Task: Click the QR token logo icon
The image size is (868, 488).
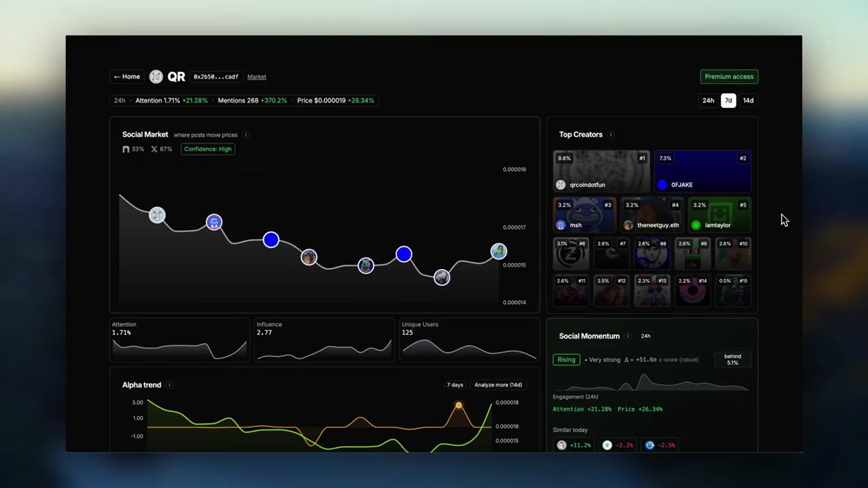Action: 156,77
